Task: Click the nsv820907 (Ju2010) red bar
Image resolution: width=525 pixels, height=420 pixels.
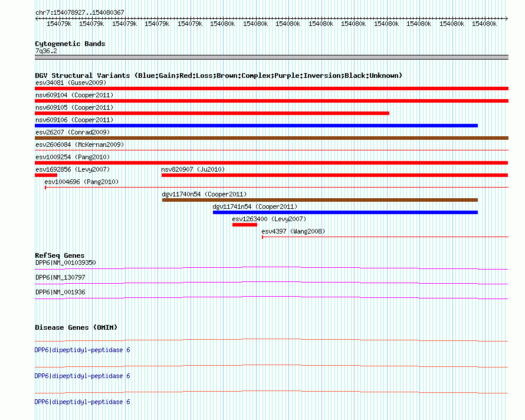Action: click(335, 175)
